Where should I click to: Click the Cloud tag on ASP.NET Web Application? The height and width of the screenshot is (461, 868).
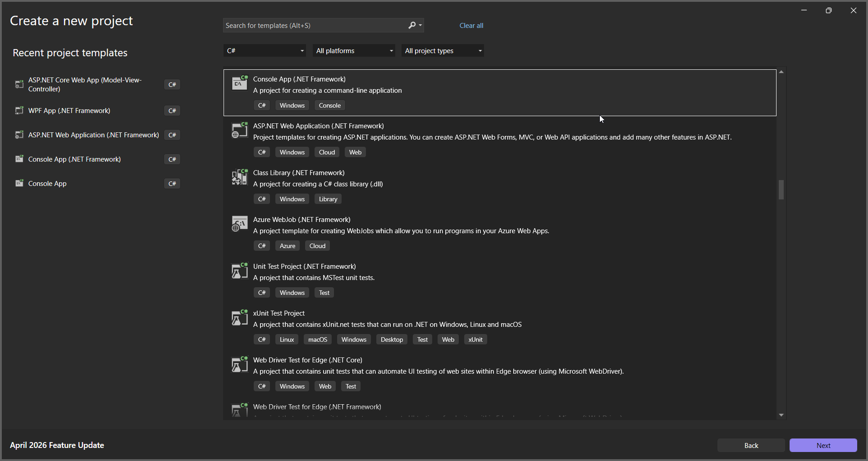click(x=327, y=152)
